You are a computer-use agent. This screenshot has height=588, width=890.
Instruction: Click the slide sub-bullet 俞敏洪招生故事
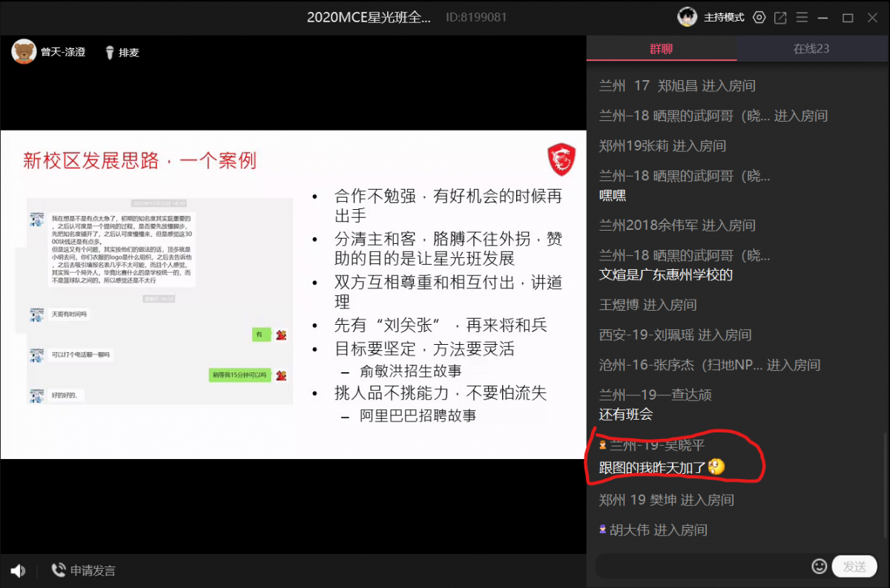pyautogui.click(x=410, y=371)
